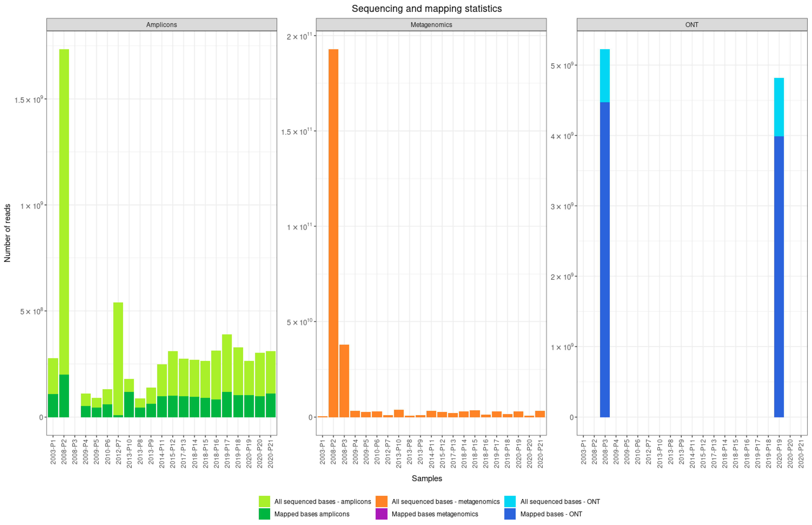Image resolution: width=812 pixels, height=525 pixels.
Task: Click the small orange 2013-P10 bar in Metagenomics
Action: point(399,414)
